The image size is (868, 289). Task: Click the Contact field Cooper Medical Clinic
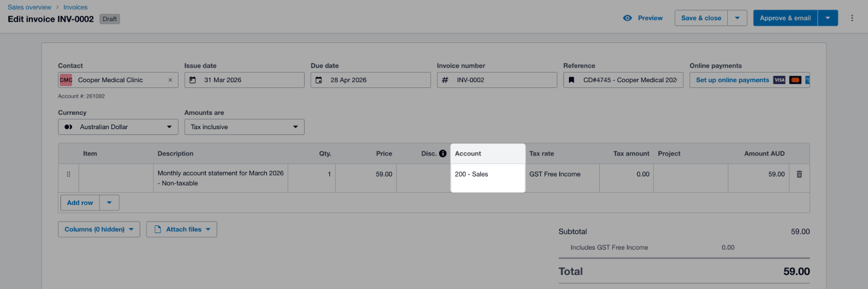click(118, 80)
